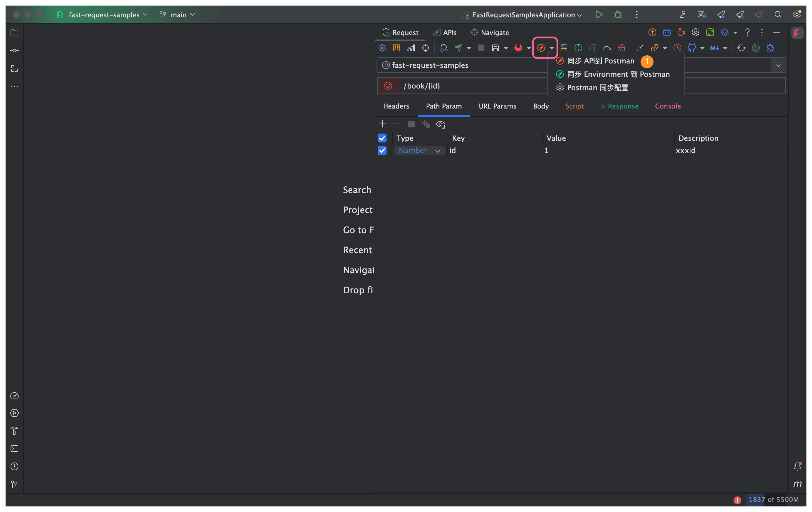812x512 pixels.
Task: Click the add row plus icon
Action: [x=382, y=124]
